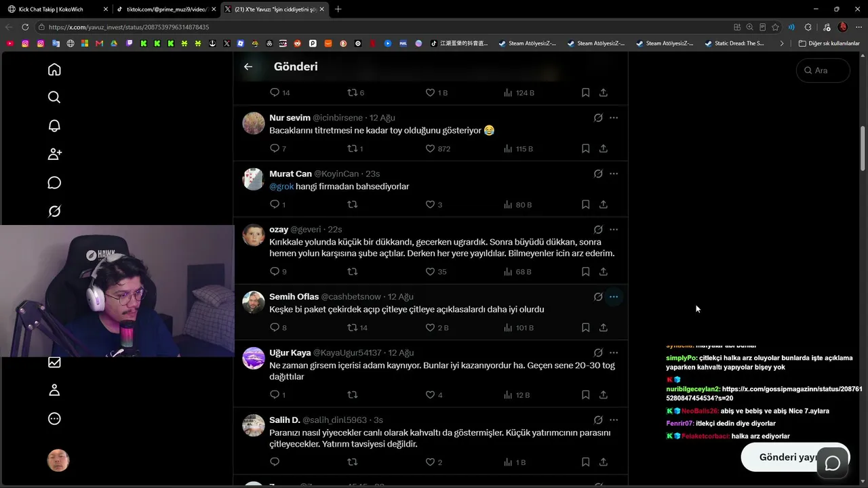868x488 pixels.
Task: Like Semih Oflas's comment
Action: point(430,327)
